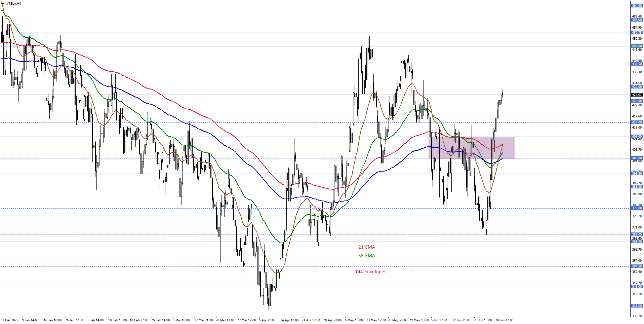The image size is (644, 324).
Task: Click the 464.00 level price tag
Action: (637, 6)
